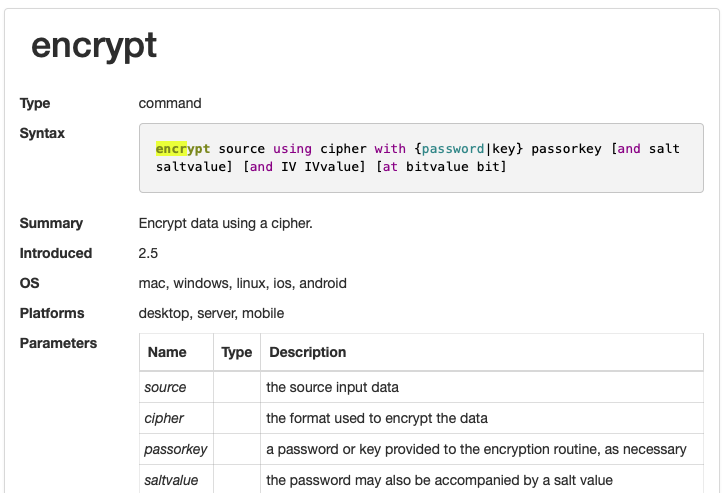Screen dimensions: 726x493
Task: Click the Parameters label
Action: (58, 343)
